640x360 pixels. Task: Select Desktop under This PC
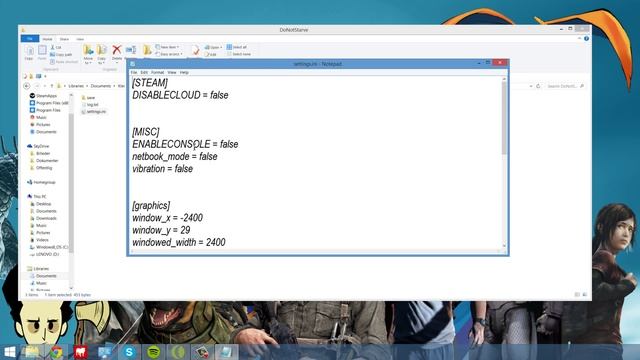point(41,204)
